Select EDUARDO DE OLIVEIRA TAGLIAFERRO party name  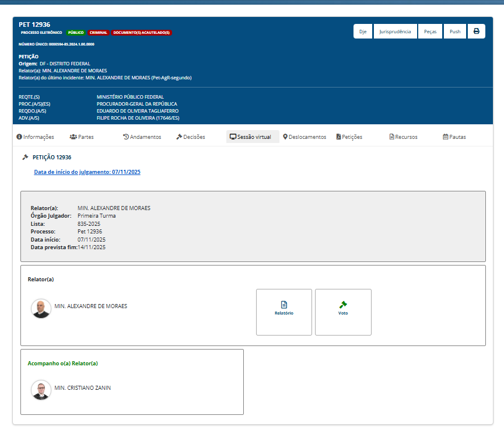(138, 111)
